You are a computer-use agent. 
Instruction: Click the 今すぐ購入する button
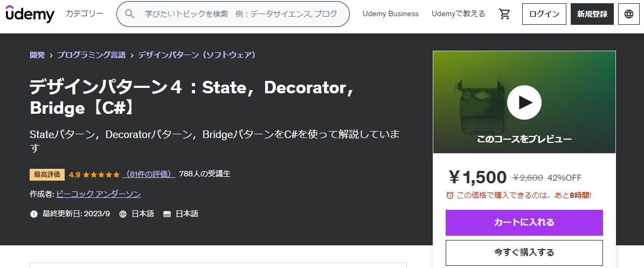coord(524,252)
